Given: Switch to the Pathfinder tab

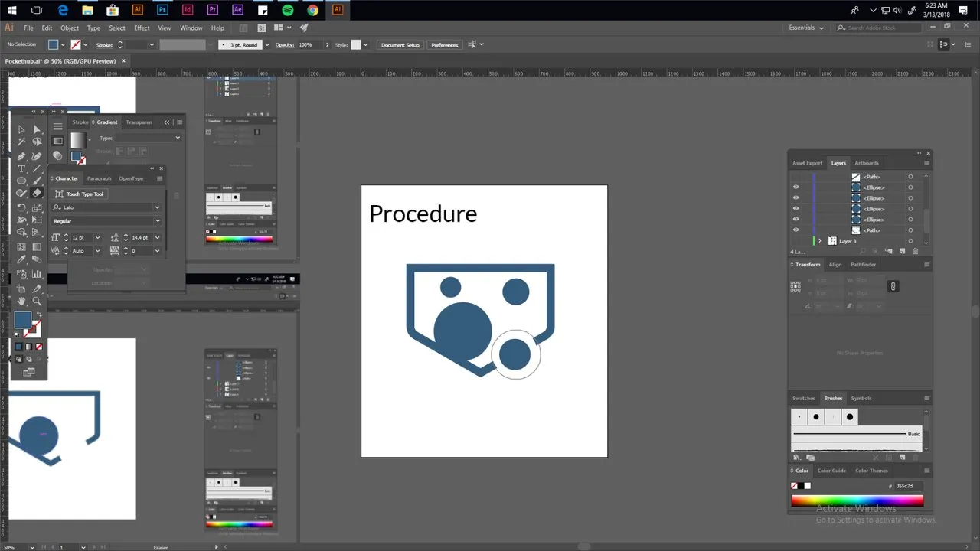Looking at the screenshot, I should click(x=863, y=265).
